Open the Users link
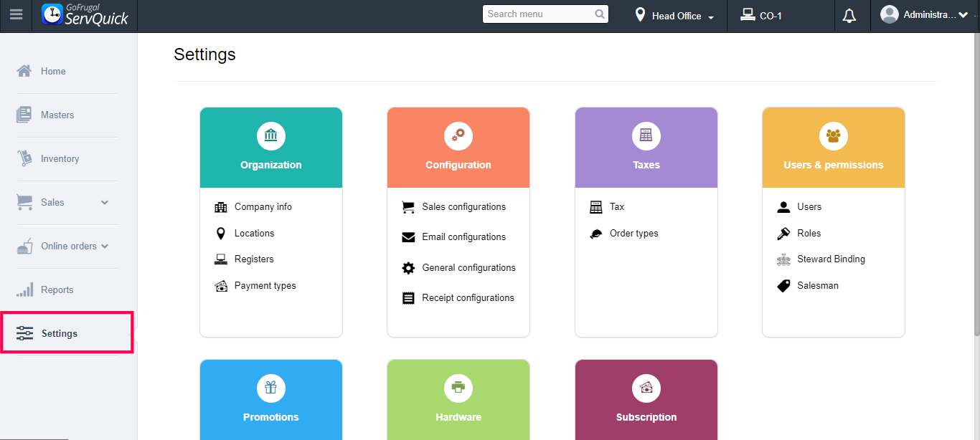 coord(809,206)
